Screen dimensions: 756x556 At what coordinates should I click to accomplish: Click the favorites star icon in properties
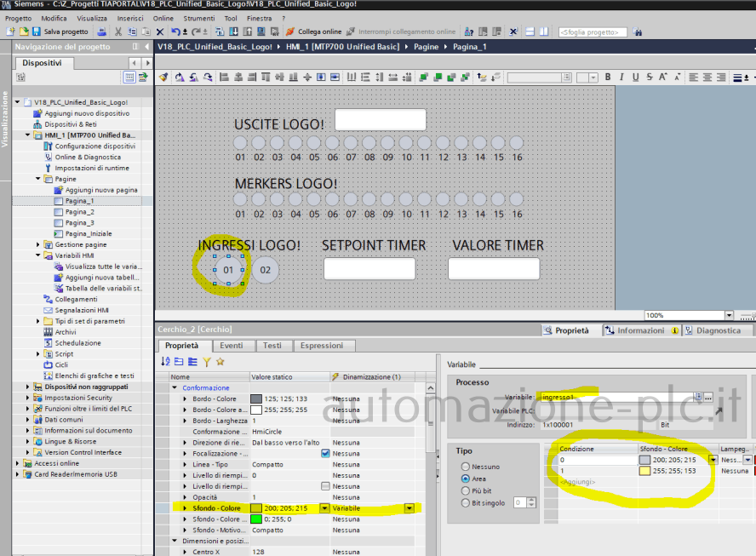tap(220, 362)
